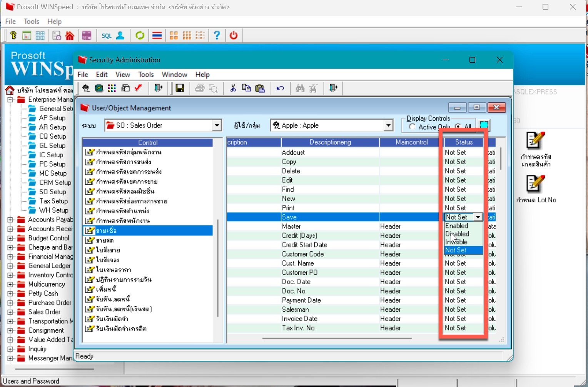The width and height of the screenshot is (588, 387).
Task: Open the Help menu in main WINSpeed window
Action: tap(54, 22)
